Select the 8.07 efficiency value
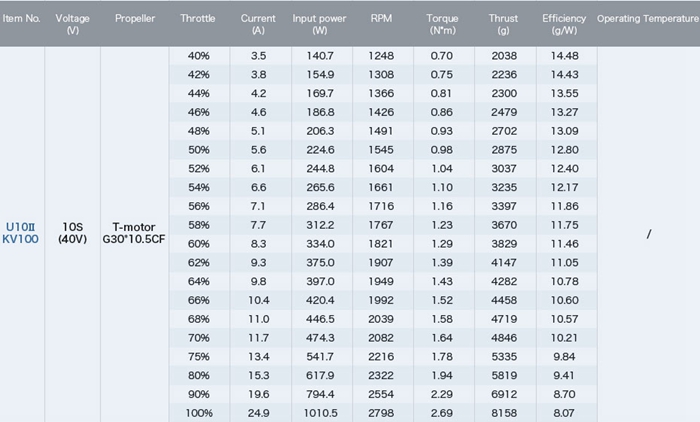Screen dimensions: 700x422 click(x=564, y=413)
